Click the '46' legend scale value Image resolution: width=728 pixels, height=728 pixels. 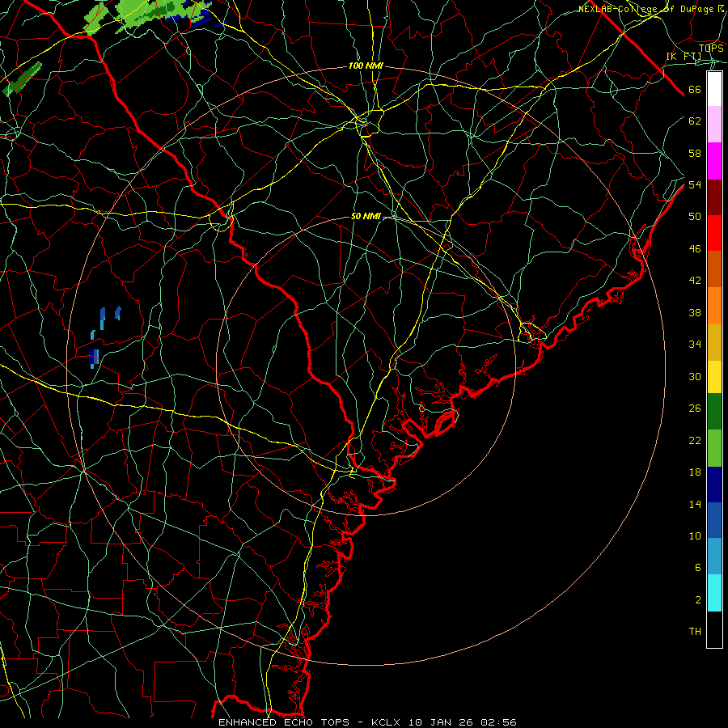point(695,249)
